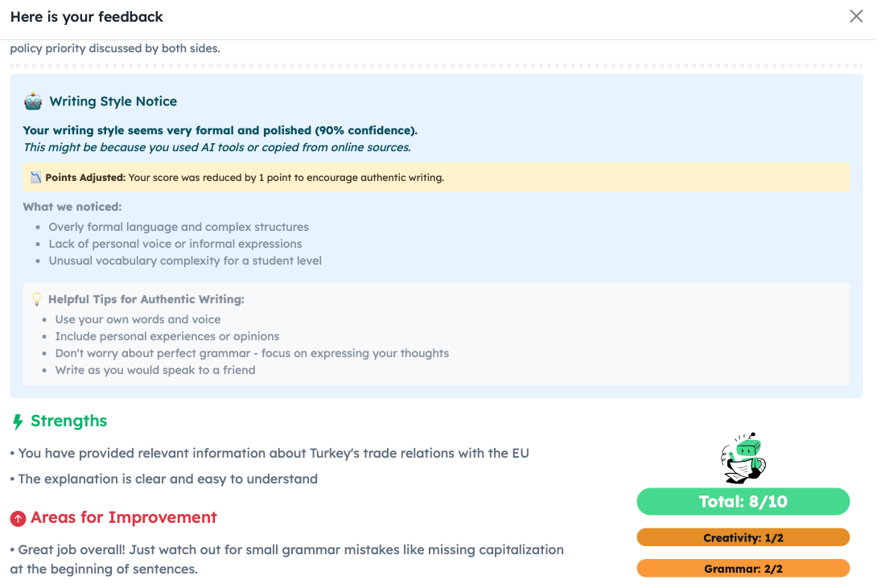Click the "What we noticed:" label
Screen dimensions: 881x588
72,207
